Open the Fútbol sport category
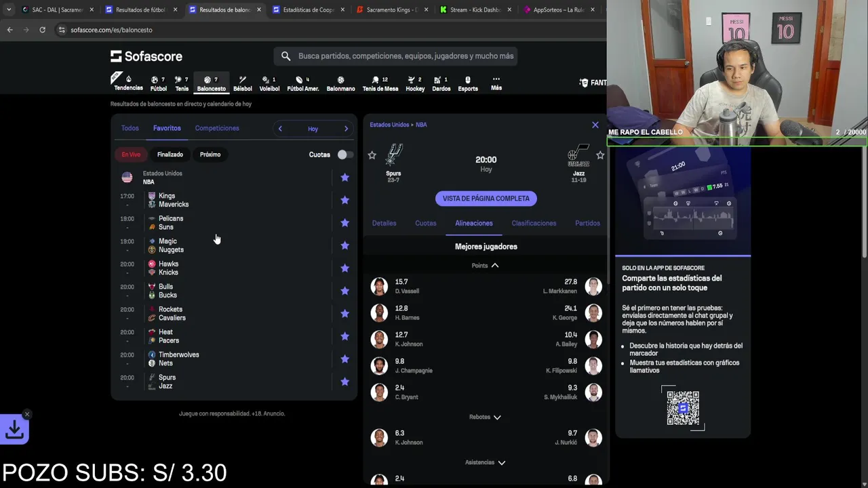 (158, 83)
